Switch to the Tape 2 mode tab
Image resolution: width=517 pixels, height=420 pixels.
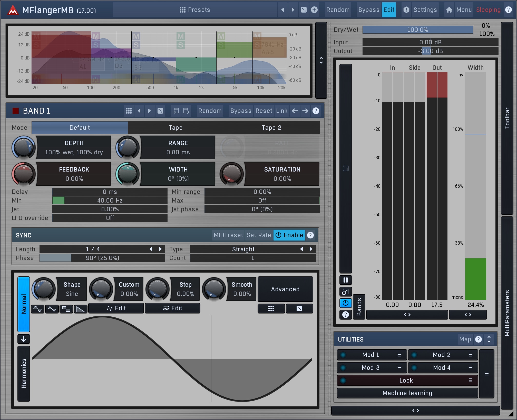(x=271, y=128)
